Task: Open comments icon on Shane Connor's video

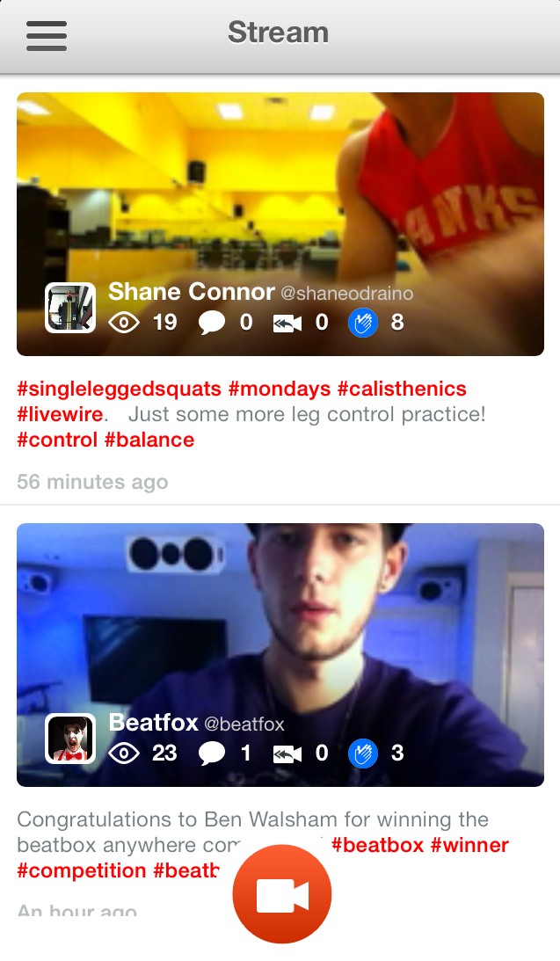Action: (212, 324)
